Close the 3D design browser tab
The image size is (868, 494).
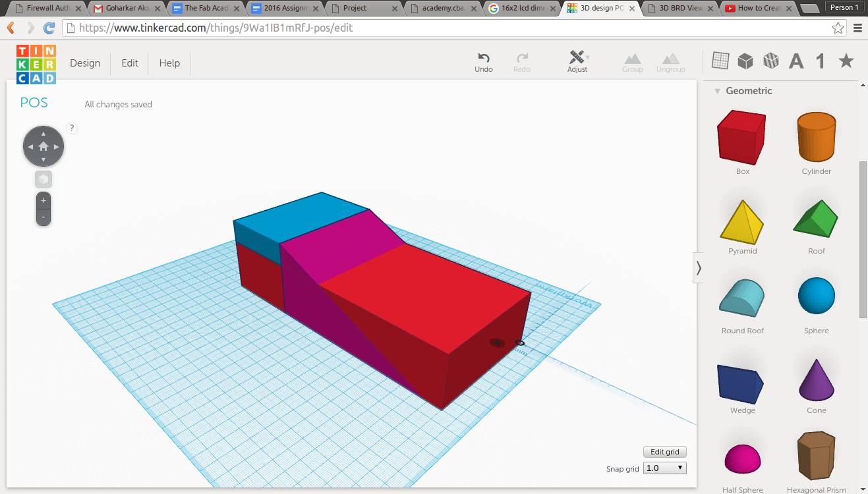pos(631,9)
